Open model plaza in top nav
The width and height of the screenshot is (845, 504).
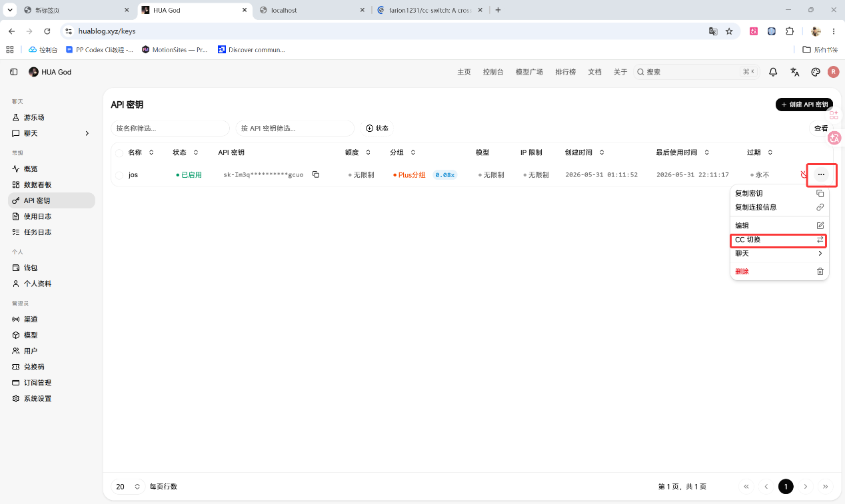point(529,72)
